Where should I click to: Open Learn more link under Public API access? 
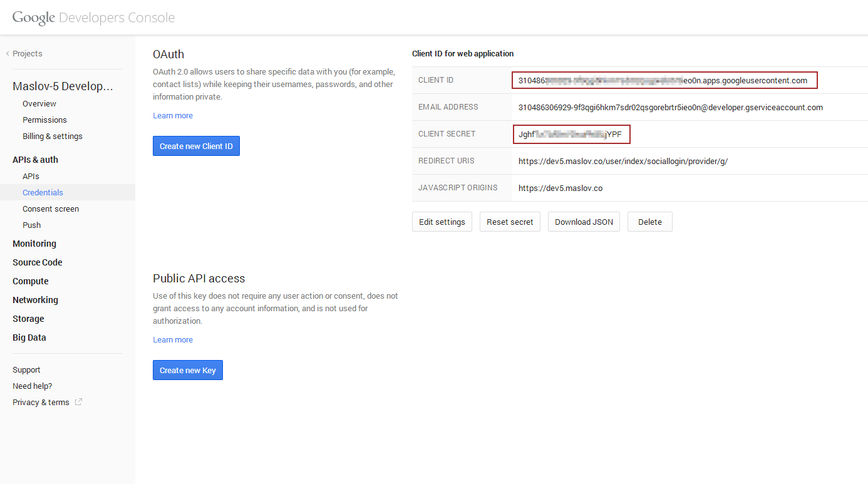pos(173,340)
